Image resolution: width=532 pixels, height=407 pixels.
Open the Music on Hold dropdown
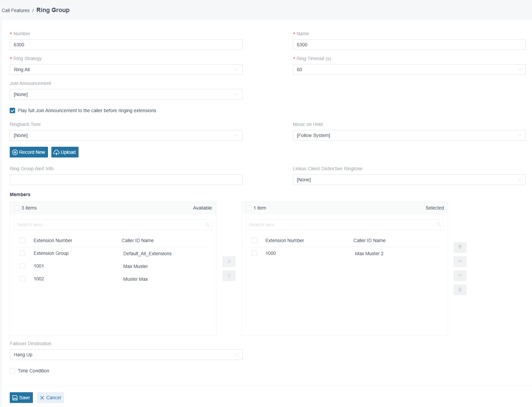pyautogui.click(x=409, y=135)
